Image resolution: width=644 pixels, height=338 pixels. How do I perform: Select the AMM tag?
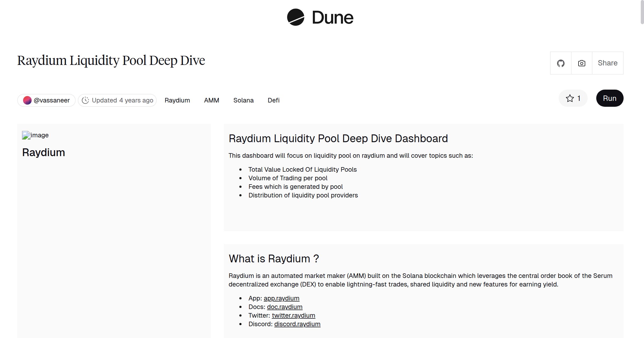tap(212, 100)
